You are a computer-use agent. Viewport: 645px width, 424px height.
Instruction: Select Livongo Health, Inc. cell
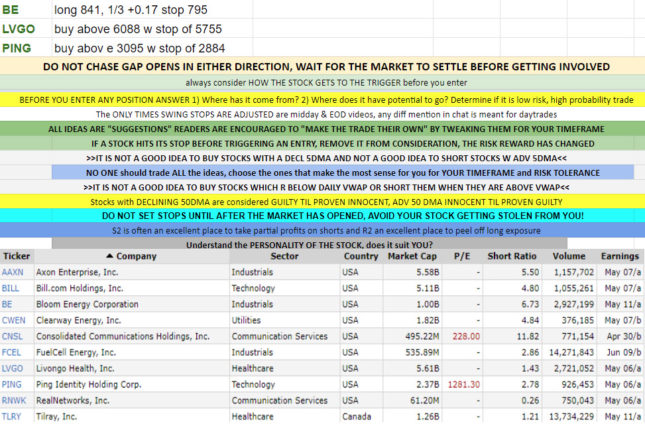point(132,368)
